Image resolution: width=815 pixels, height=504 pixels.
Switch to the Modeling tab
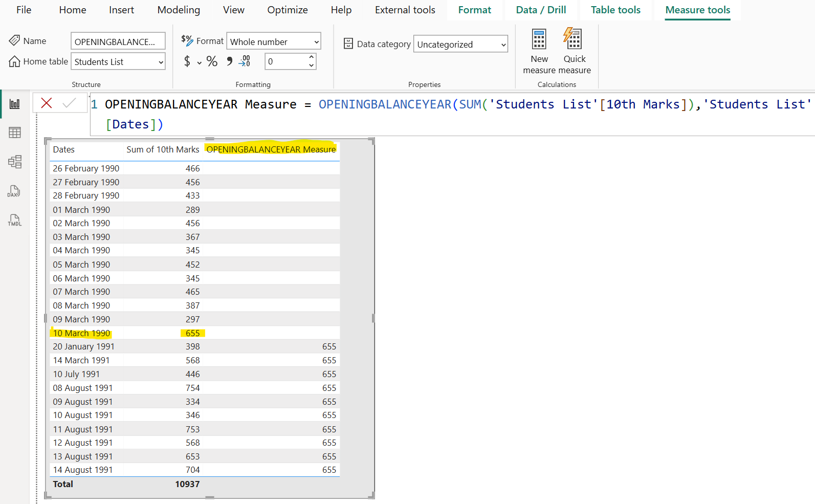point(179,10)
